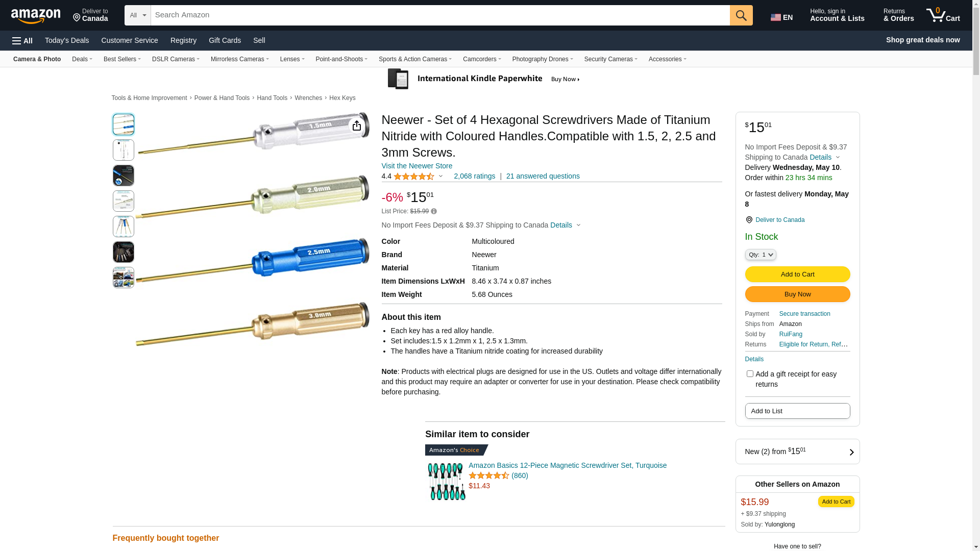Open New (2) offers chevron

pyautogui.click(x=851, y=452)
